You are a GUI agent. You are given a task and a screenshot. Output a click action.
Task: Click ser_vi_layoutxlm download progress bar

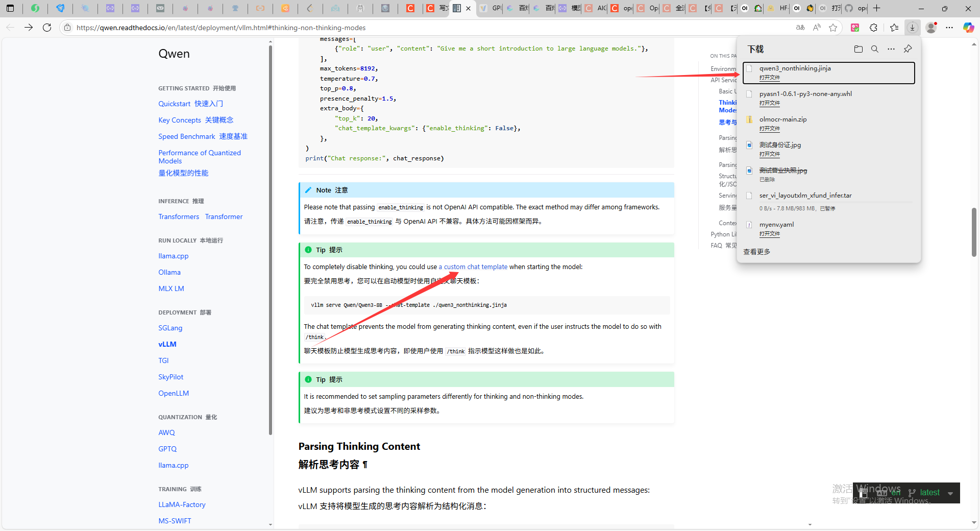835,203
